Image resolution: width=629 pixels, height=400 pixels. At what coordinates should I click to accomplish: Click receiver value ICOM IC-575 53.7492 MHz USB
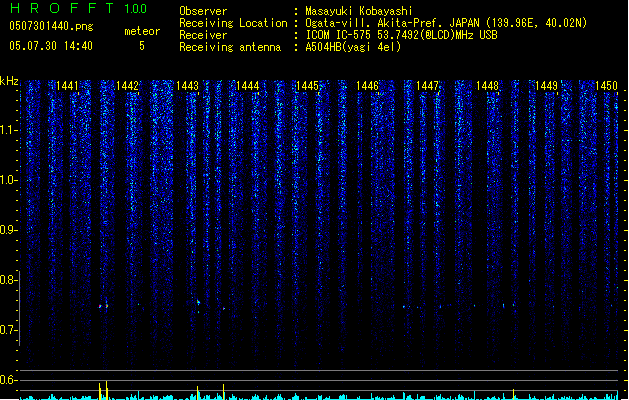coord(401,35)
